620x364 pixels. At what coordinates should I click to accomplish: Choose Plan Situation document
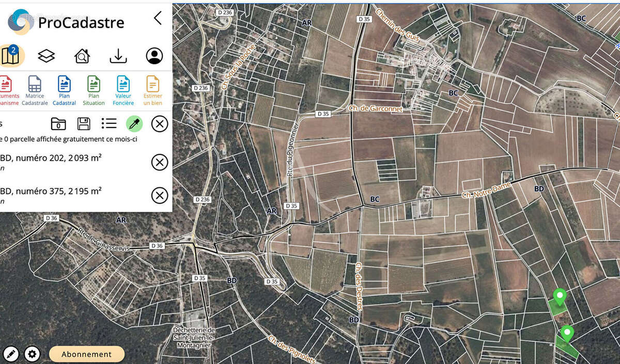[94, 90]
